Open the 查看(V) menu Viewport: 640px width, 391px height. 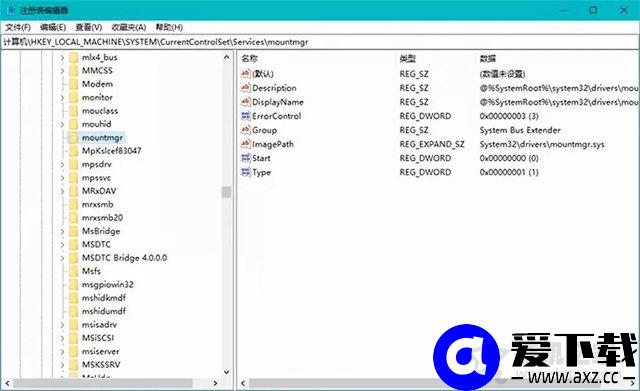89,27
